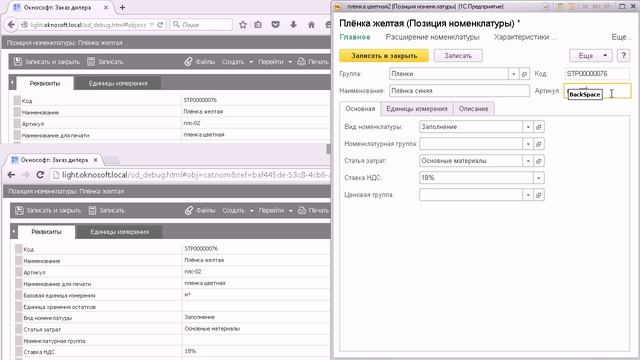This screenshot has width=640, height=360.
Task: Open Характеристики section link
Action: pyautogui.click(x=525, y=37)
